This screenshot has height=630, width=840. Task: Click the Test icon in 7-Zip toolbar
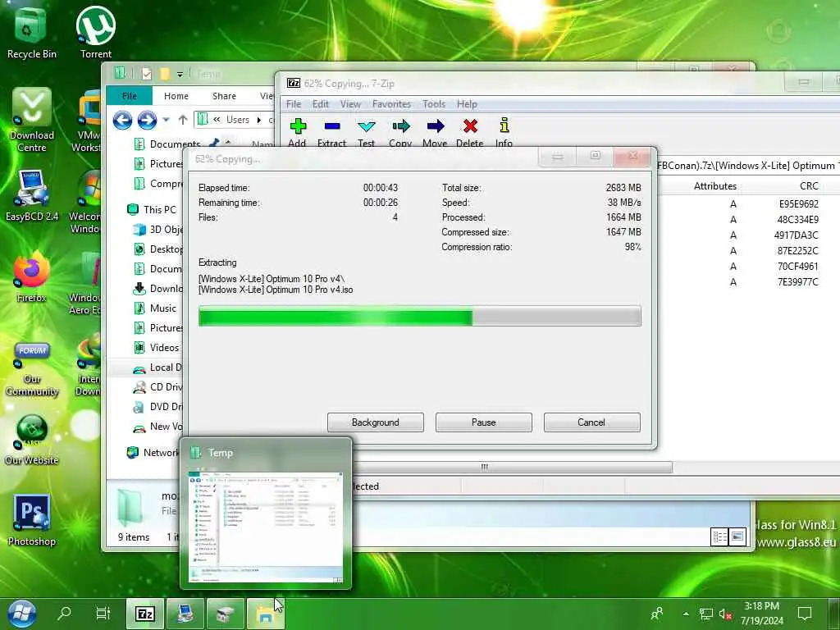point(367,126)
